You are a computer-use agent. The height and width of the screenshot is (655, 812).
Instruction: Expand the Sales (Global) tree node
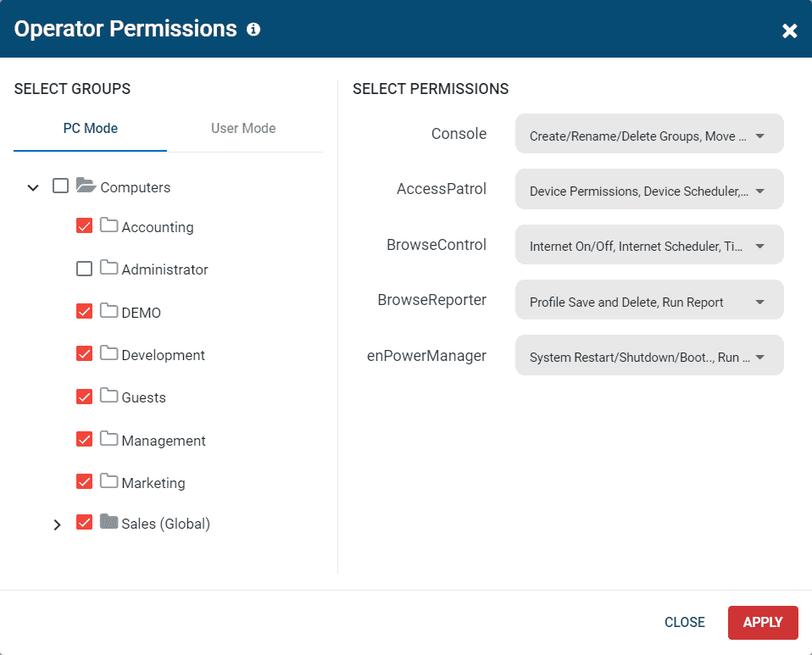click(x=57, y=524)
